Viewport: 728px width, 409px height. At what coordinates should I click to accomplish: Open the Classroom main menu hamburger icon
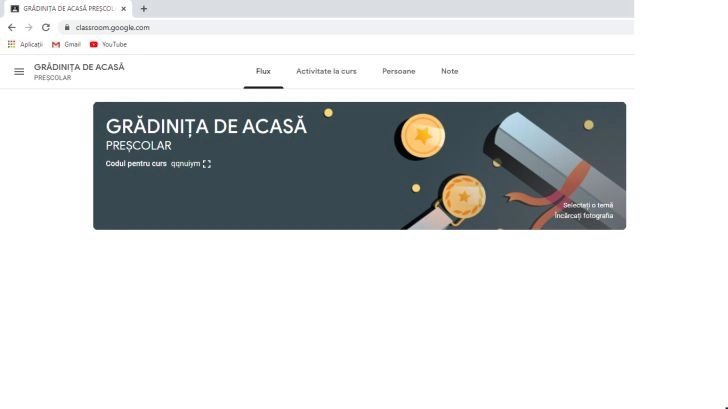pyautogui.click(x=19, y=71)
